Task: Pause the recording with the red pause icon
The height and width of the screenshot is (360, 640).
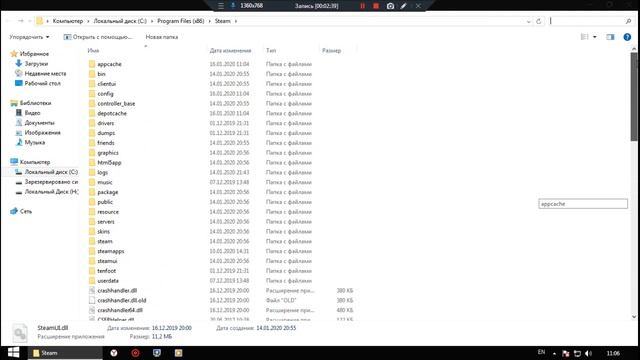Action: pos(362,6)
